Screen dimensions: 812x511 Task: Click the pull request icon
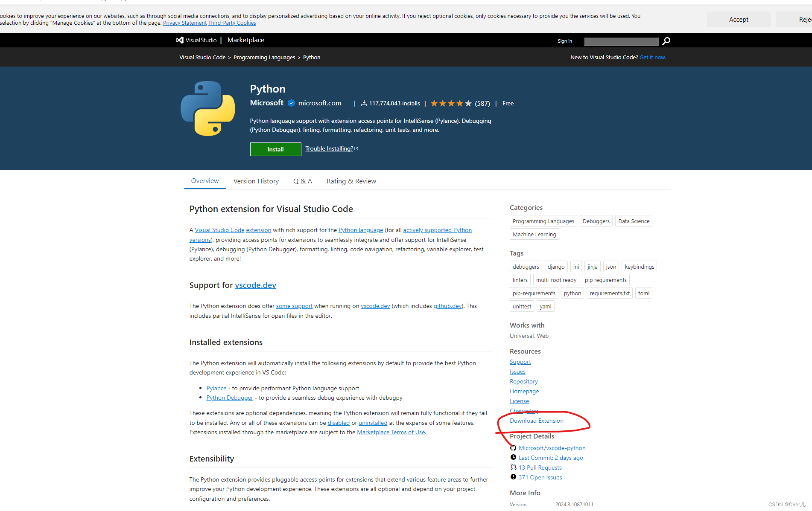[x=513, y=467]
